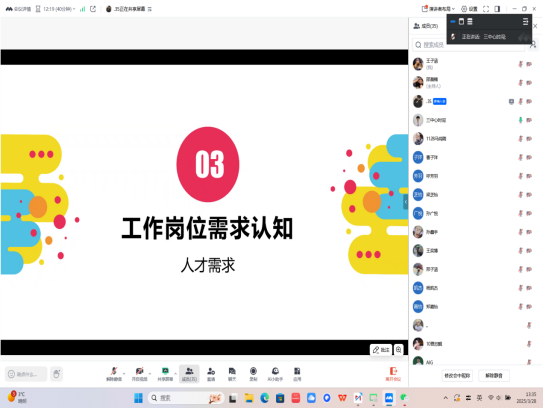The width and height of the screenshot is (543, 408).
Task: Unmute microphone in bottom meeting toolbar
Action: [x=114, y=374]
